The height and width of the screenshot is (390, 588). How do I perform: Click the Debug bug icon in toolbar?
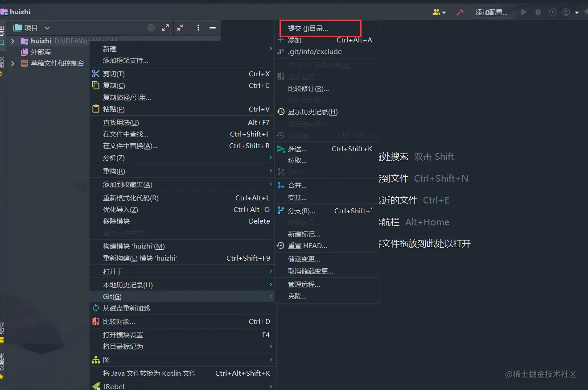point(539,12)
